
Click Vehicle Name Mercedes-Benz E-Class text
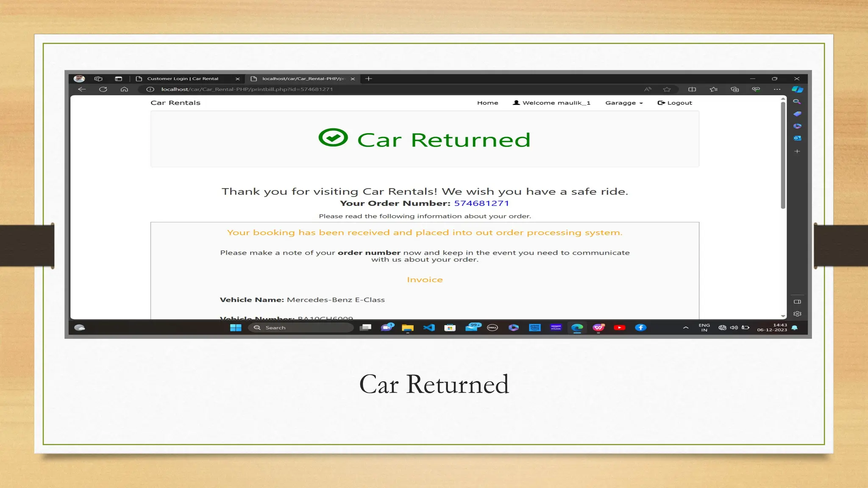point(302,300)
